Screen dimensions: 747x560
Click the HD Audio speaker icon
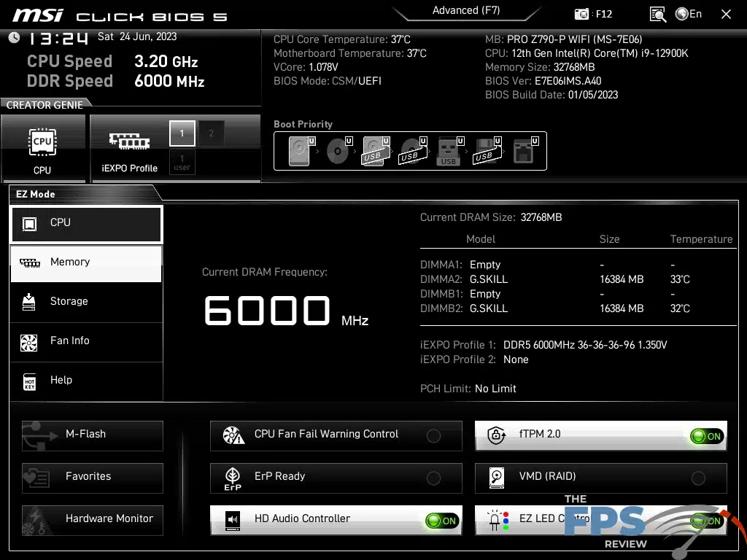[233, 521]
